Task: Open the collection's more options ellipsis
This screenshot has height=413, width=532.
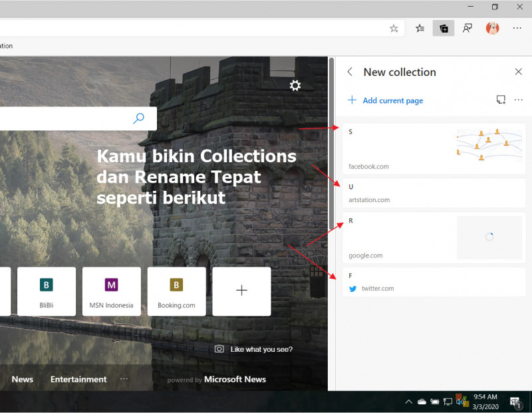Action: click(519, 100)
